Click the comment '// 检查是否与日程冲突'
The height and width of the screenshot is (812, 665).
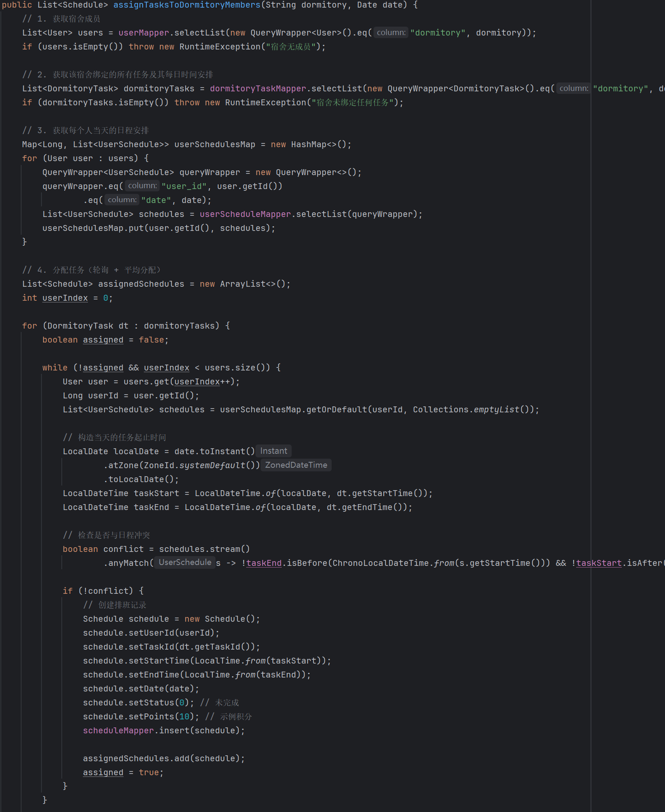click(x=106, y=535)
